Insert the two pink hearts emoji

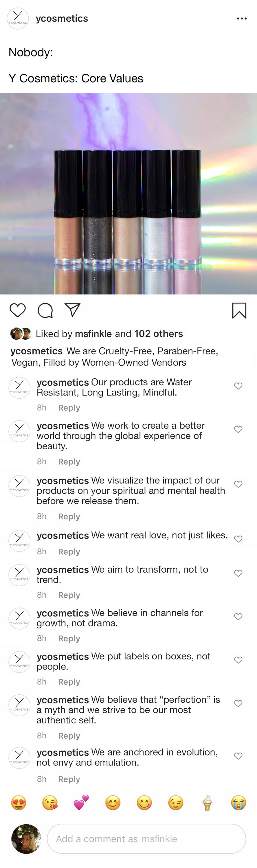pos(81,803)
